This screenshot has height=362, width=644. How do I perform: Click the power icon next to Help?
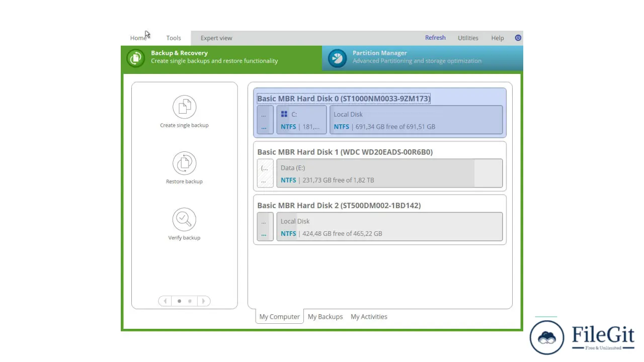pos(518,38)
